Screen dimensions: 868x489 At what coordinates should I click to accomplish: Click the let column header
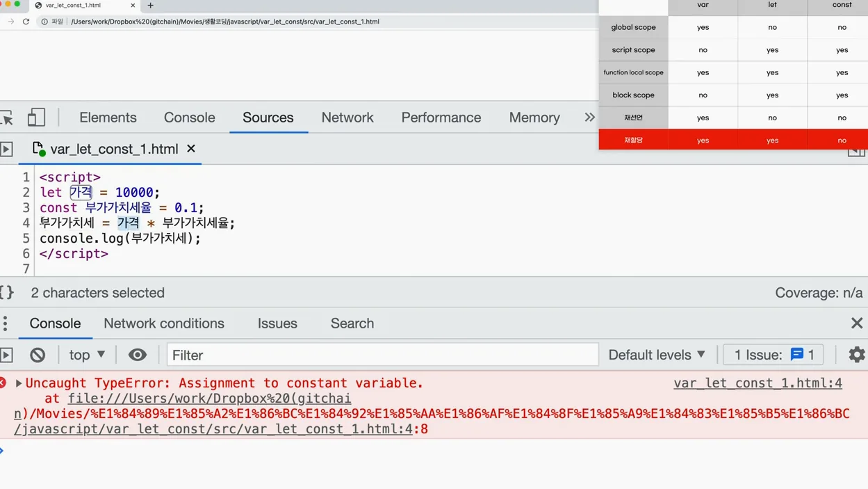[x=772, y=6]
